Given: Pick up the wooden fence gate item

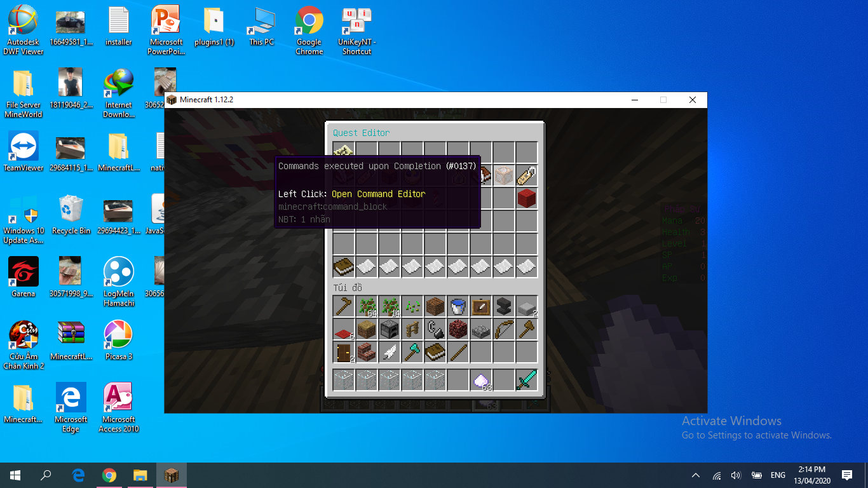Looking at the screenshot, I should point(412,329).
